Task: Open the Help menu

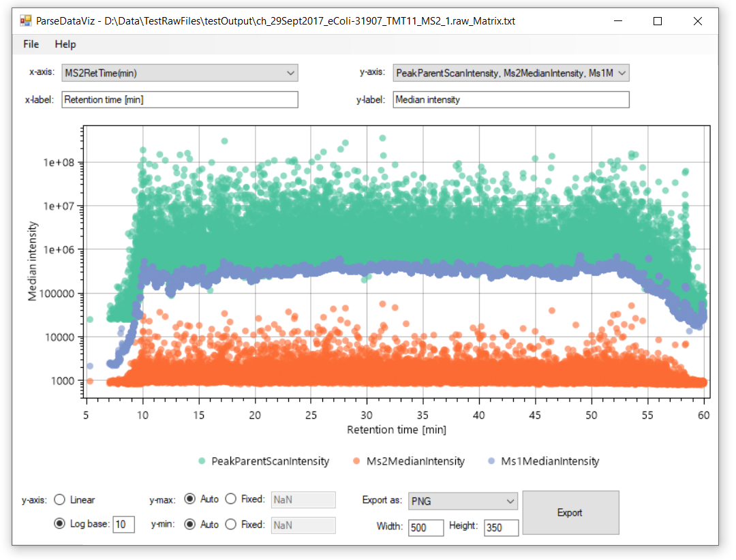Action: pos(65,44)
